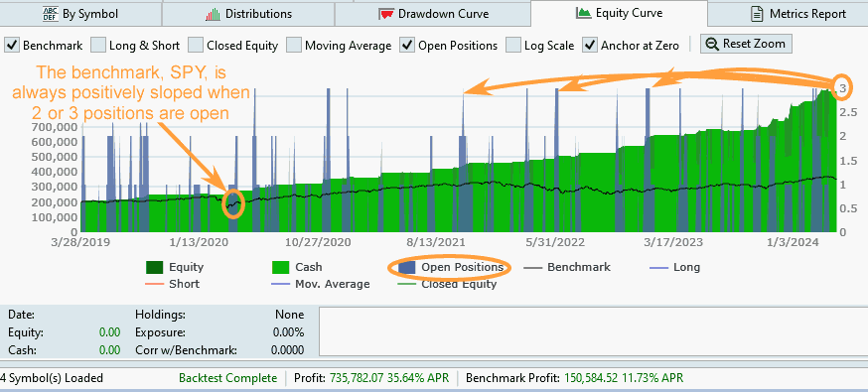The width and height of the screenshot is (868, 392).
Task: Enable the Closed Equity checkbox
Action: click(x=196, y=45)
